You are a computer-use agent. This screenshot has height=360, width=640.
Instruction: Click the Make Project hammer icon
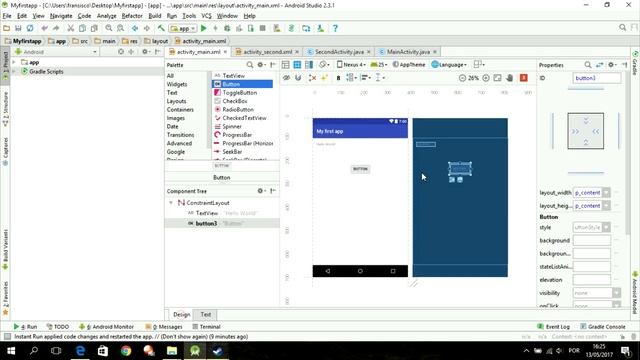point(161,28)
